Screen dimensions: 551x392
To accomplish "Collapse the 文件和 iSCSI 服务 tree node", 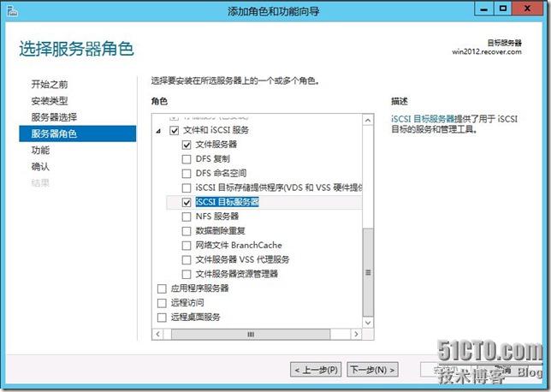I will 159,131.
